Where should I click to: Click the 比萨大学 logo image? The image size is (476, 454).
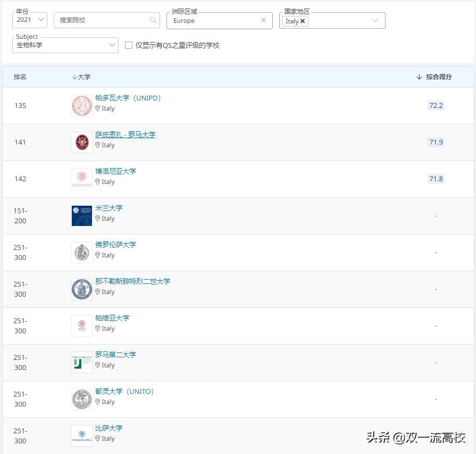pyautogui.click(x=81, y=435)
